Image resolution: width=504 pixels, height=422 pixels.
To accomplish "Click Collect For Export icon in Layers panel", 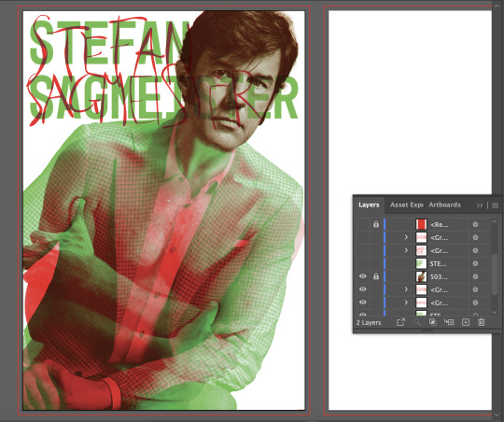I will pos(400,322).
